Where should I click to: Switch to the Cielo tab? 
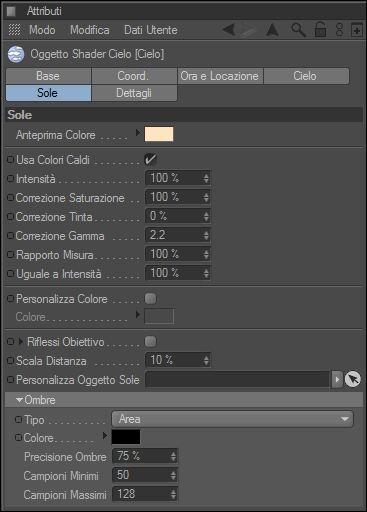306,76
